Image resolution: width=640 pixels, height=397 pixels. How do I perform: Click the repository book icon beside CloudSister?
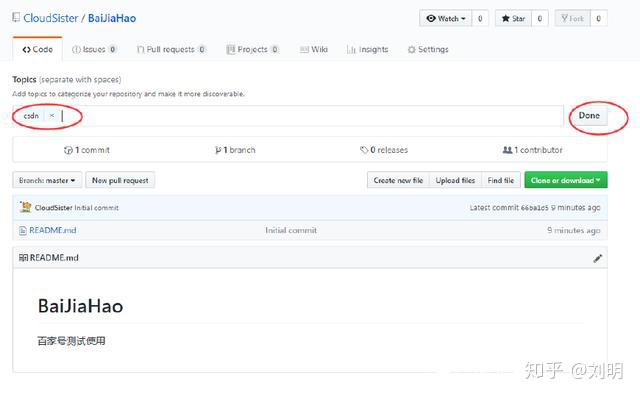pos(16,18)
